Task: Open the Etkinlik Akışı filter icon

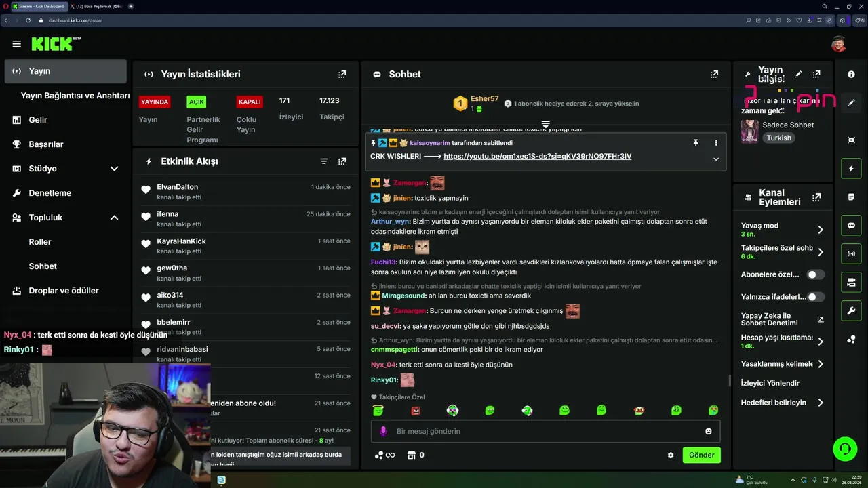Action: (323, 161)
